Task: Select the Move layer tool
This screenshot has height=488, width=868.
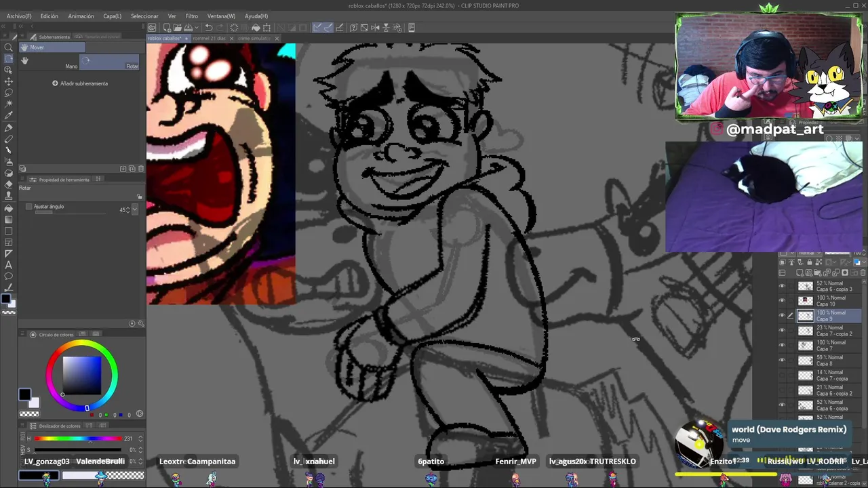Action: point(9,81)
